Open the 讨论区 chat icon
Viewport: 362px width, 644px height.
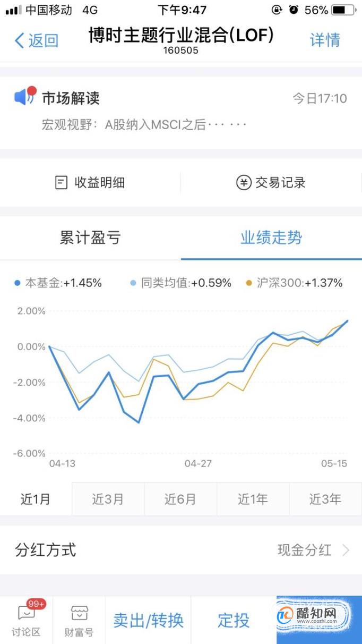click(26, 613)
